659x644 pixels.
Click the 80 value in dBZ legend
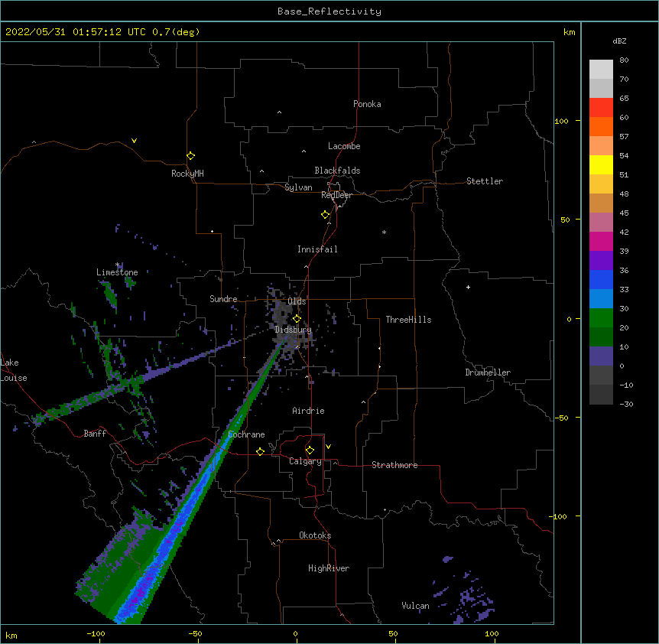pyautogui.click(x=624, y=60)
